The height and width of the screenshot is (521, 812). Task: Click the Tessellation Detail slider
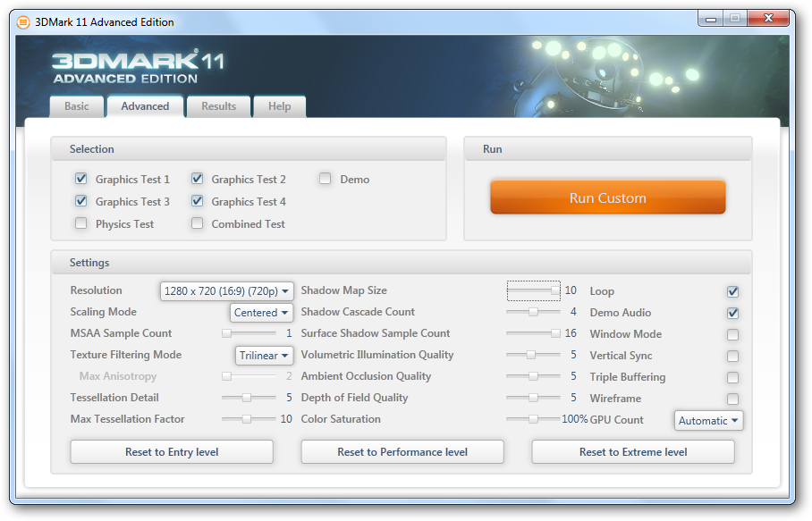(250, 398)
